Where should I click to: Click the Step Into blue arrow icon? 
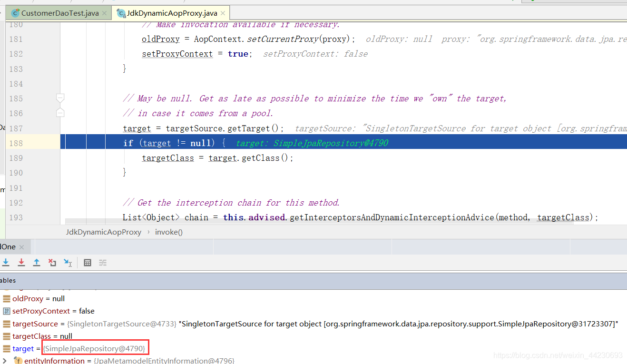6,263
